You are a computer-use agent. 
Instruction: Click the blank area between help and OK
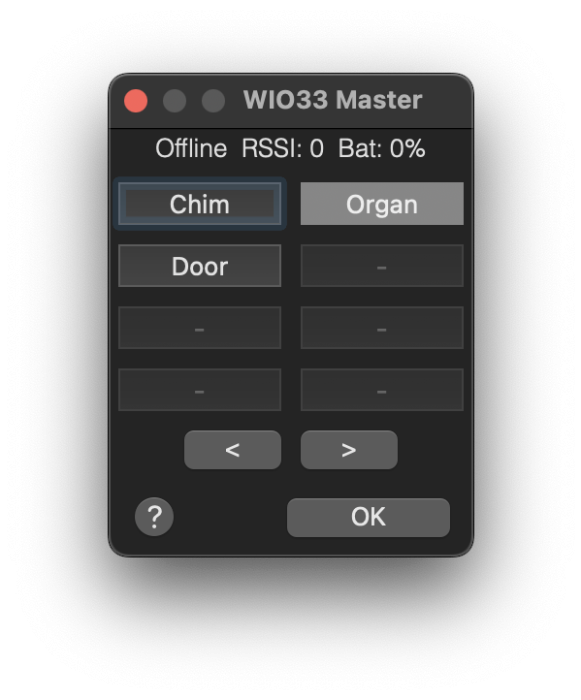coord(230,517)
